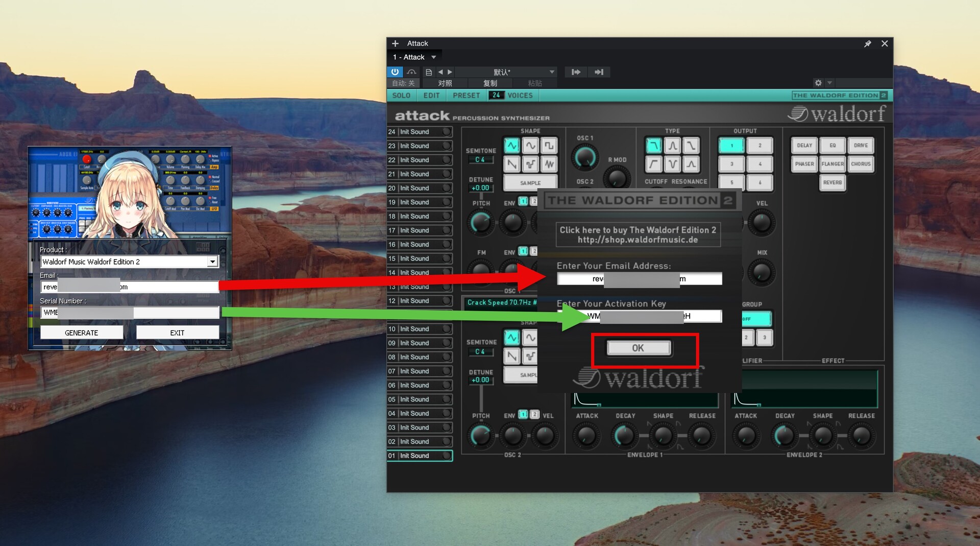Image resolution: width=980 pixels, height=546 pixels.
Task: Click the OSC 1 Semitone C4 value
Action: click(480, 159)
